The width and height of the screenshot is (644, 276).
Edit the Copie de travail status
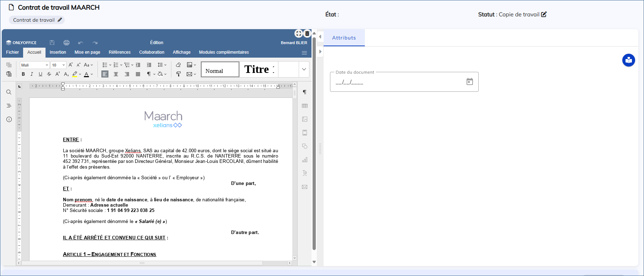tap(544, 14)
